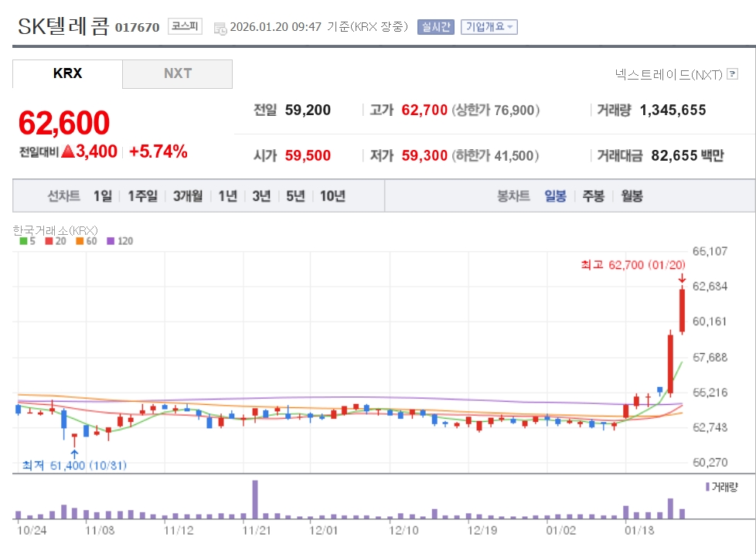The width and height of the screenshot is (756, 554).
Task: Click the red arrow at 최고 62,700
Action: pos(681,278)
